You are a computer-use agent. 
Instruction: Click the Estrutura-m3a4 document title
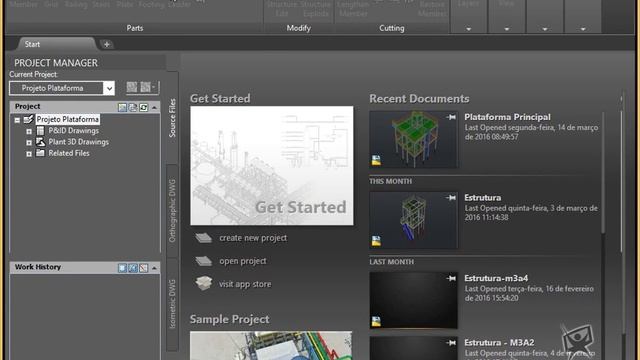(x=496, y=278)
